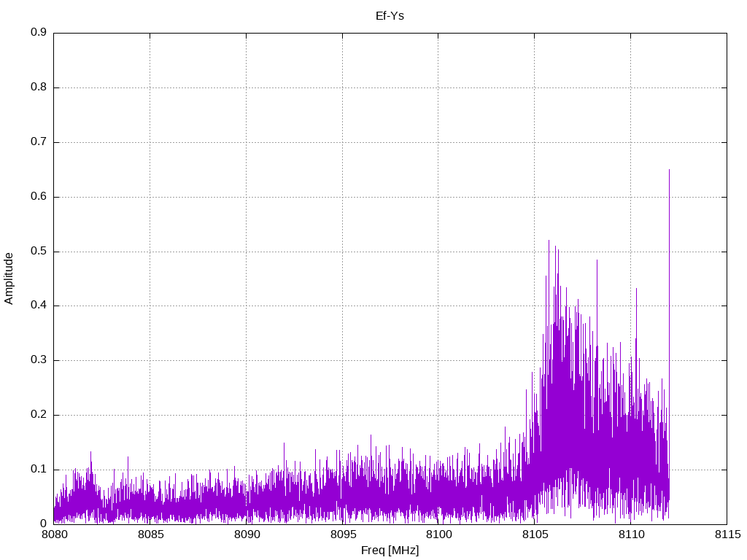The width and height of the screenshot is (747, 560).
Task: Click the 'Amplitude' y-axis label
Action: tap(9, 278)
